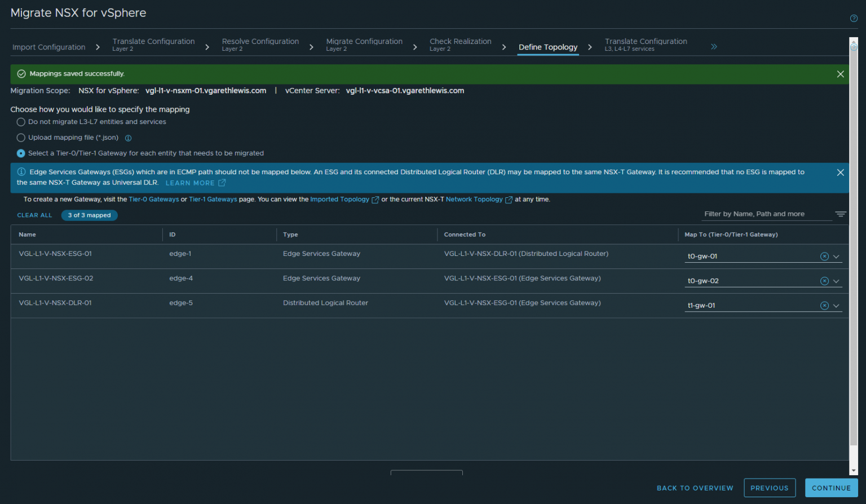Expand the t0-gw-02 gateway selector
Image resolution: width=866 pixels, height=504 pixels.
tap(836, 281)
